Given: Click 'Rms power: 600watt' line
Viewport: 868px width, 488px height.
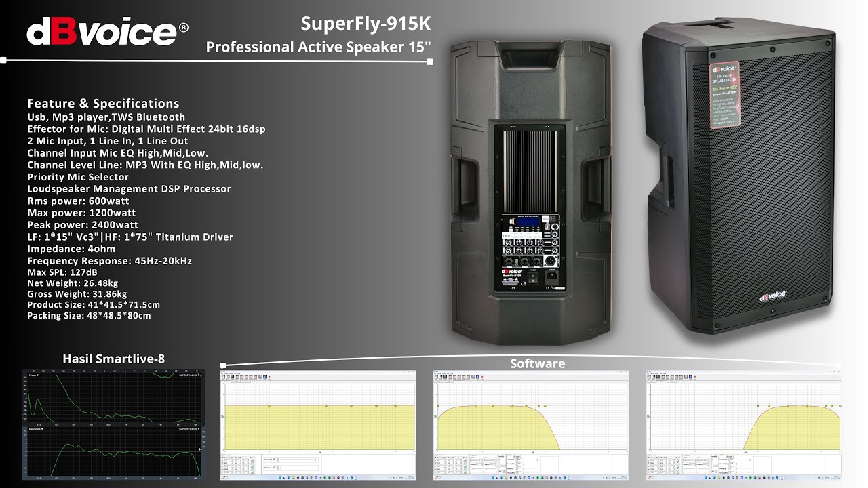Looking at the screenshot, I should (78, 201).
